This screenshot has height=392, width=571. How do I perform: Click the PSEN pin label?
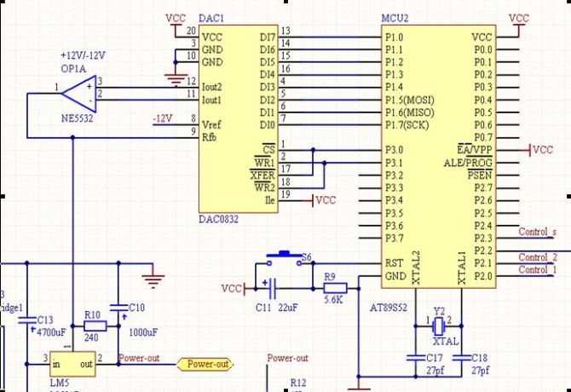pyautogui.click(x=480, y=175)
